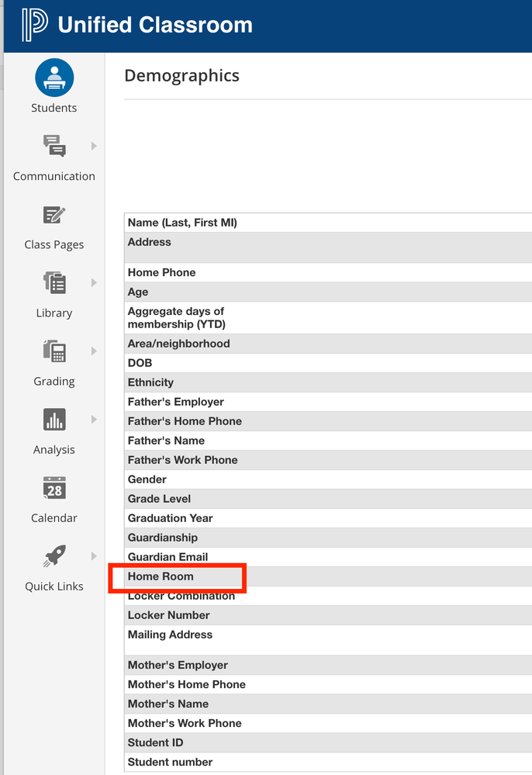Open the Library documents icon
532x775 pixels.
(x=54, y=282)
